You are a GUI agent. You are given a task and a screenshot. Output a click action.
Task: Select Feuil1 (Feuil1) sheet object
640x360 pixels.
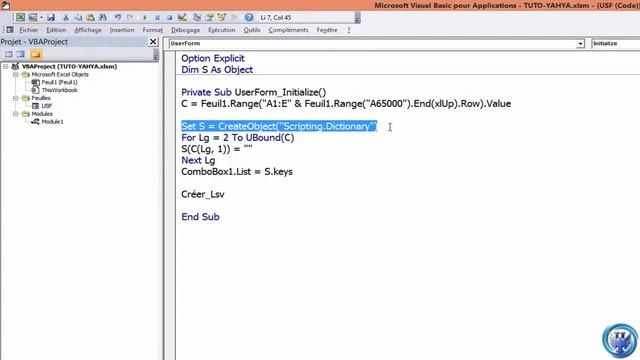59,82
